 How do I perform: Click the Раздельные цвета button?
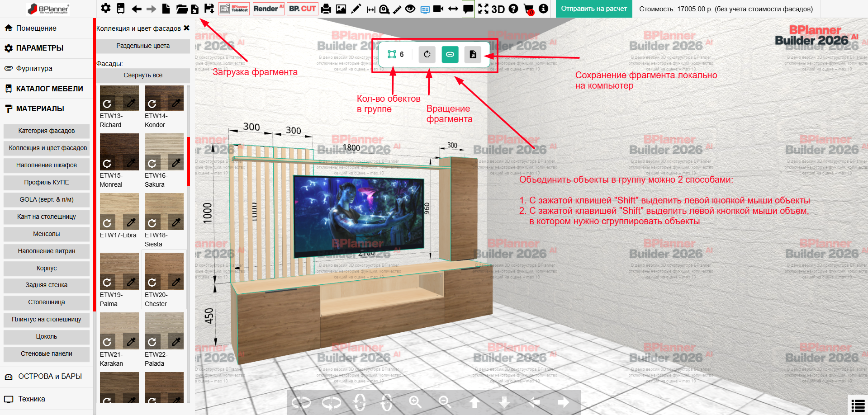pyautogui.click(x=143, y=46)
